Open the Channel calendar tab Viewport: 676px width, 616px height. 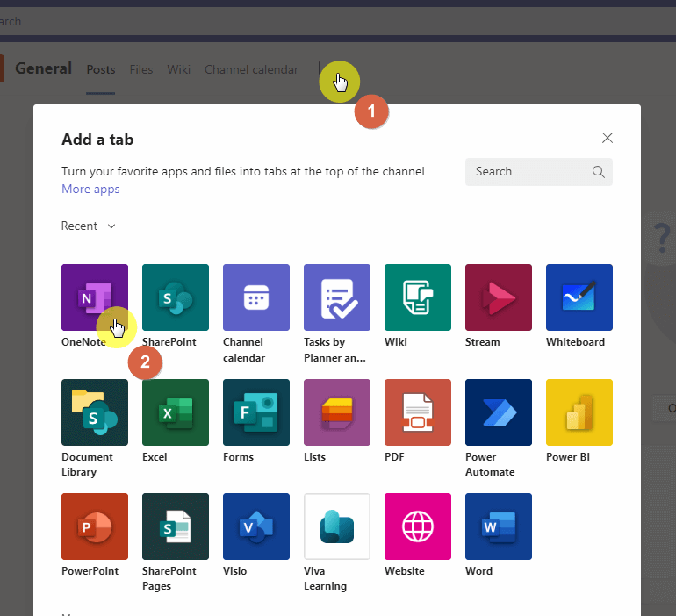pyautogui.click(x=251, y=69)
